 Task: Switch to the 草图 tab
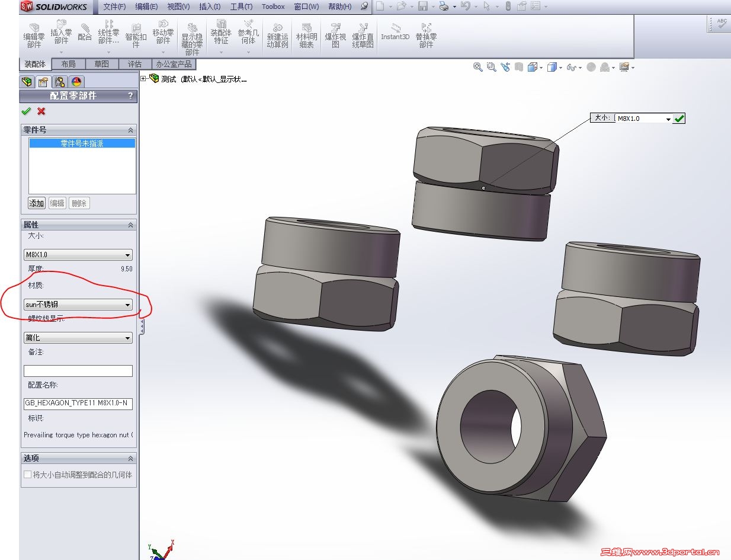[x=102, y=64]
